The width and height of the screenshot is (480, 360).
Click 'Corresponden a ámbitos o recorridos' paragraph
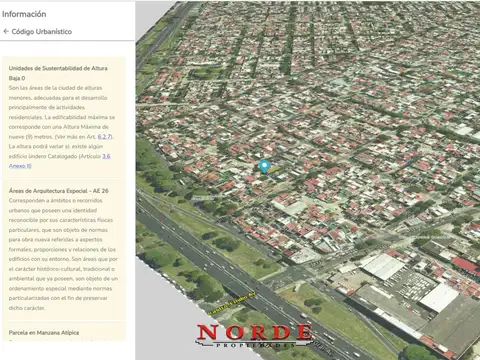pyautogui.click(x=63, y=254)
